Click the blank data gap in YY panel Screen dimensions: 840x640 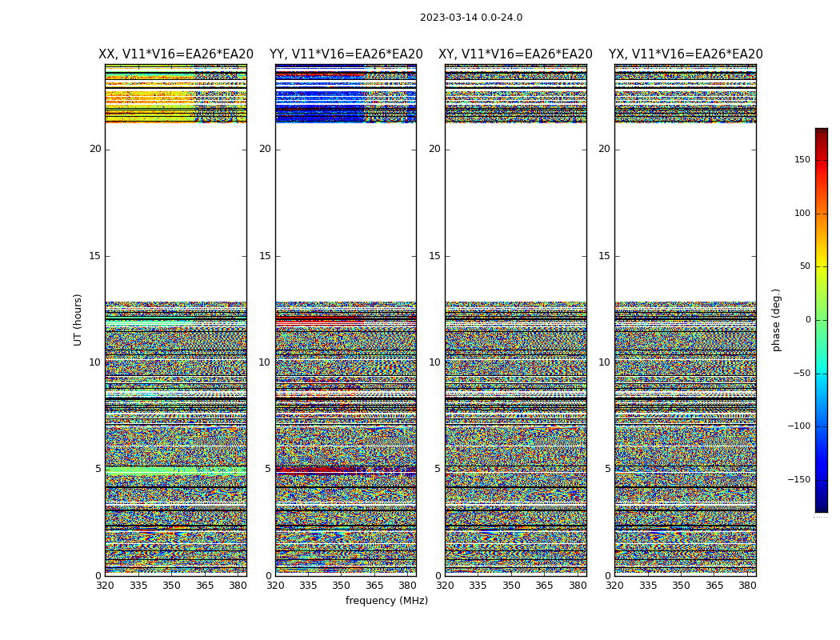(x=346, y=212)
